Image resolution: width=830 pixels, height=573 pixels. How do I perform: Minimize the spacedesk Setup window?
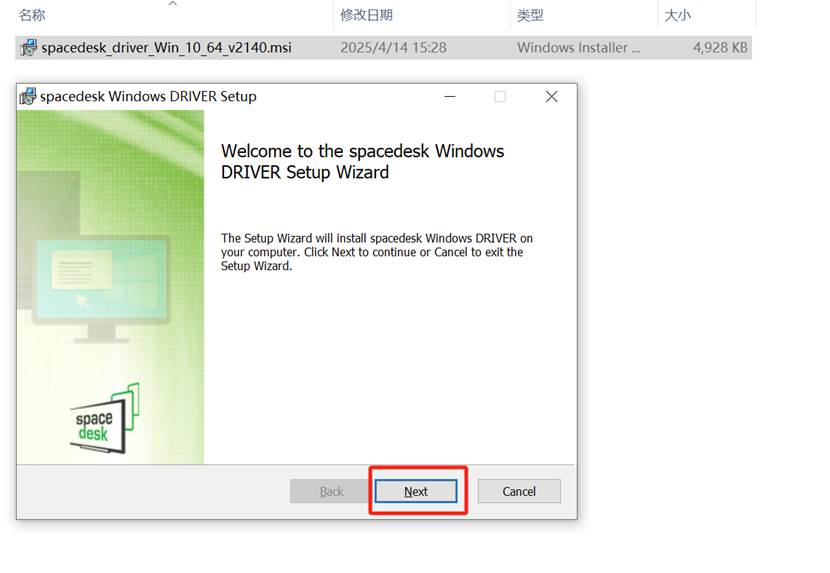pyautogui.click(x=450, y=96)
